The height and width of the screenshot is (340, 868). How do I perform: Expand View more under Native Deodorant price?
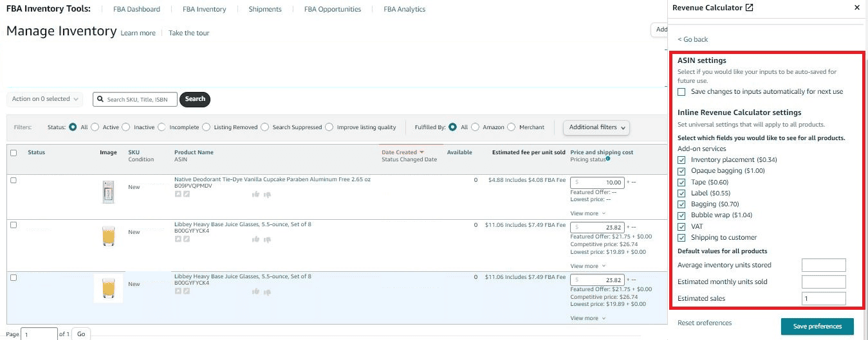tap(587, 213)
